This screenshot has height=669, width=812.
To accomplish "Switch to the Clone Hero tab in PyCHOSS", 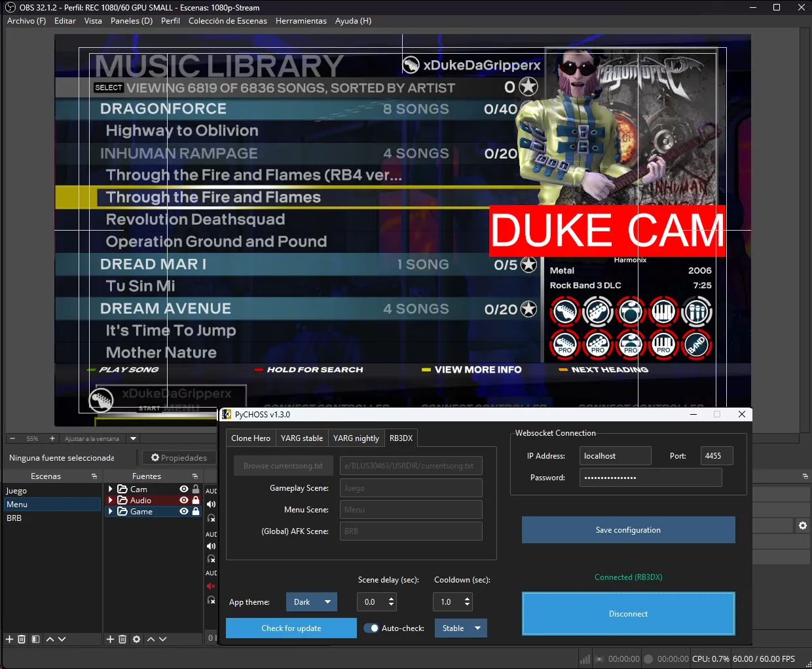I will tap(251, 438).
